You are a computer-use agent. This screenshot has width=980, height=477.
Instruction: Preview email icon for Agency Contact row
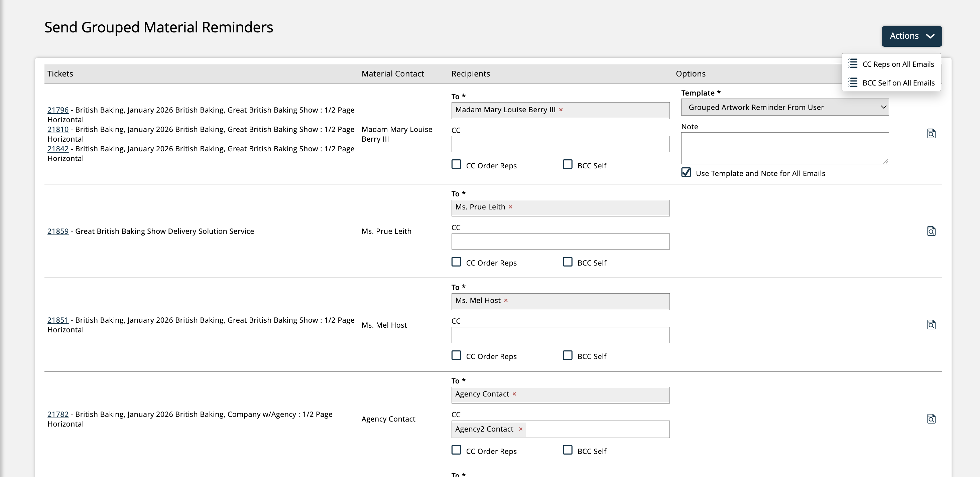click(931, 419)
